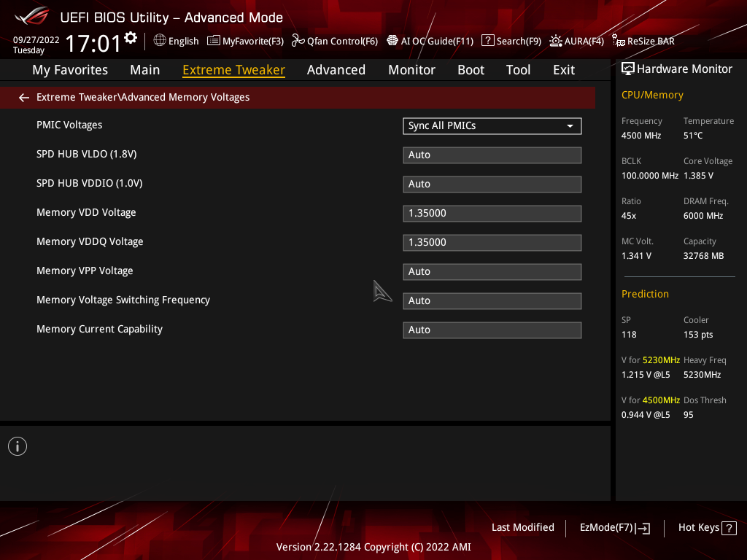This screenshot has height=560, width=747.
Task: Click Memory VDD Voltage 1.35000 field
Action: point(492,214)
